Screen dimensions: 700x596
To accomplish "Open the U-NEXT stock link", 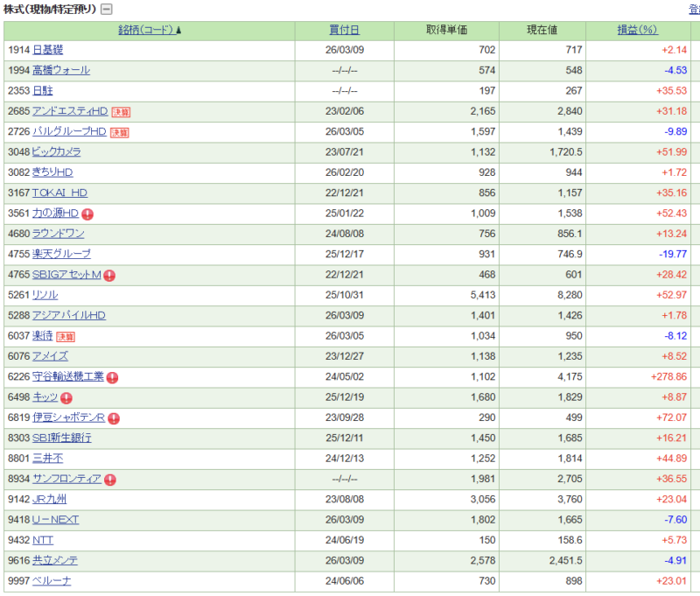I will (55, 520).
